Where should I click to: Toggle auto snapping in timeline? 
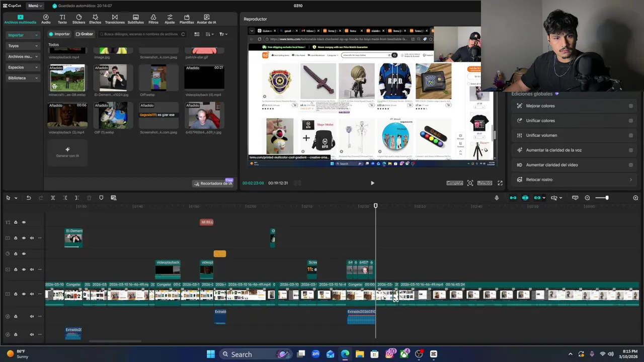pyautogui.click(x=525, y=198)
